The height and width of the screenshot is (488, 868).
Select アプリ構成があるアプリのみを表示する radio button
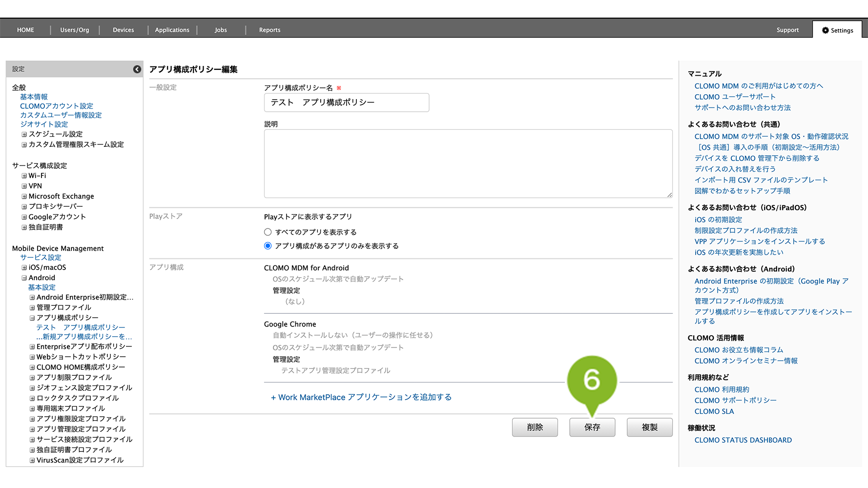268,246
